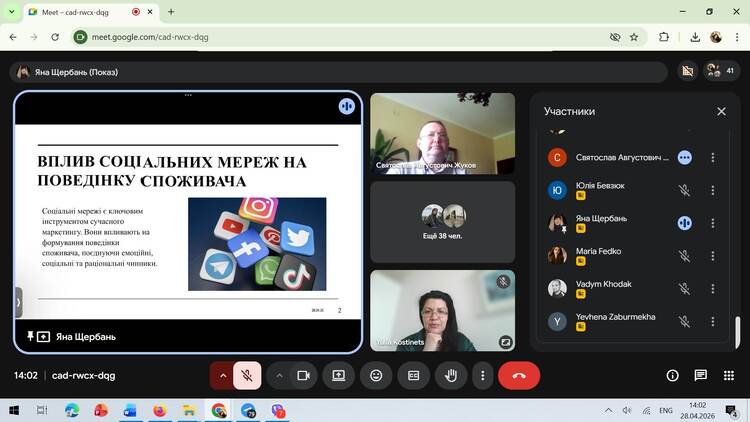Viewport: 750px width, 422px height.
Task: Select participant Vadym Khodak name
Action: point(604,284)
